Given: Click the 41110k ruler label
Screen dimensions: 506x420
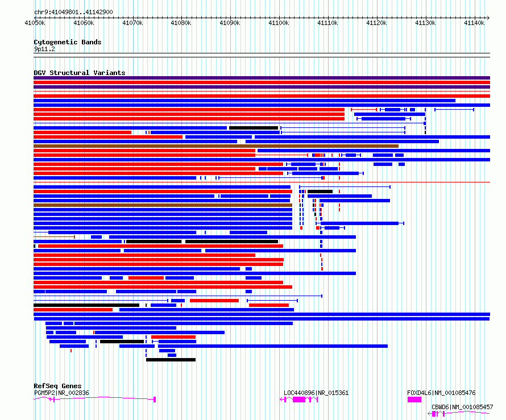Looking at the screenshot, I should click(327, 23).
